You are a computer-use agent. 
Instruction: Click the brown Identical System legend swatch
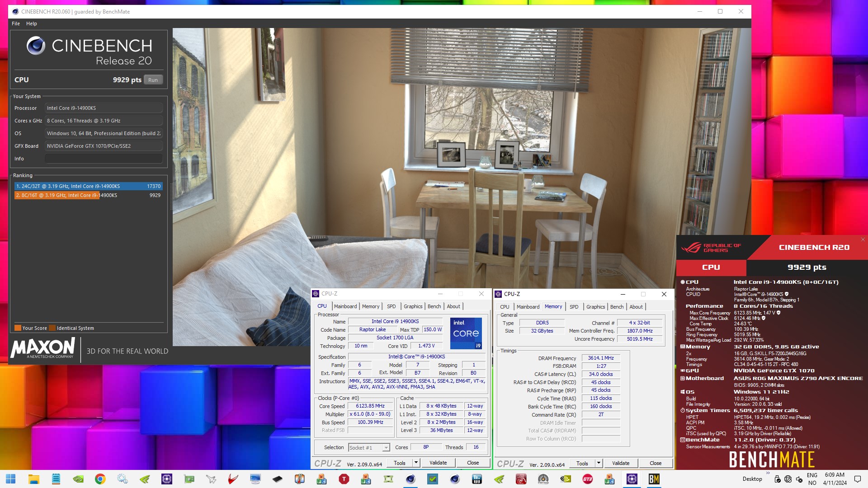coord(52,328)
